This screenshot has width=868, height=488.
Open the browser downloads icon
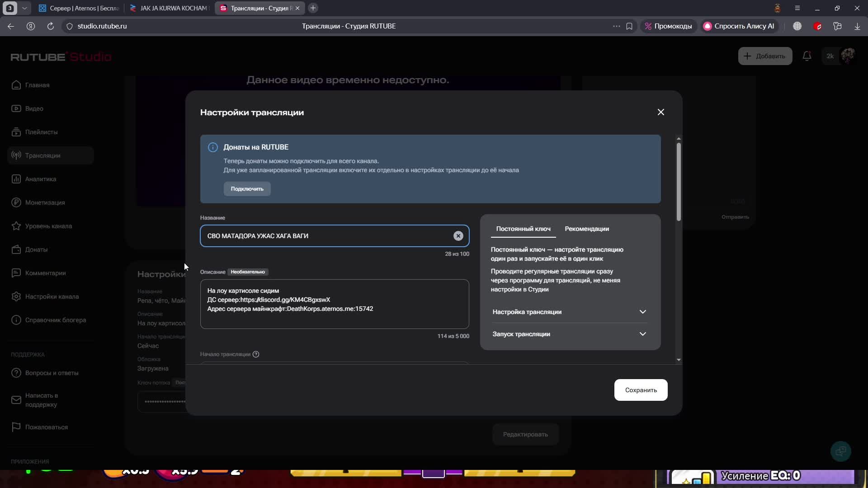pos(857,26)
